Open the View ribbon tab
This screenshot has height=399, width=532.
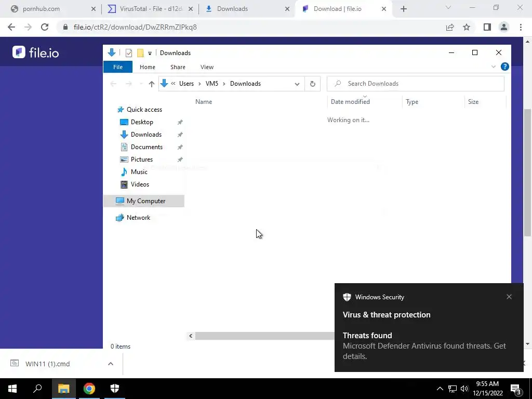point(207,67)
